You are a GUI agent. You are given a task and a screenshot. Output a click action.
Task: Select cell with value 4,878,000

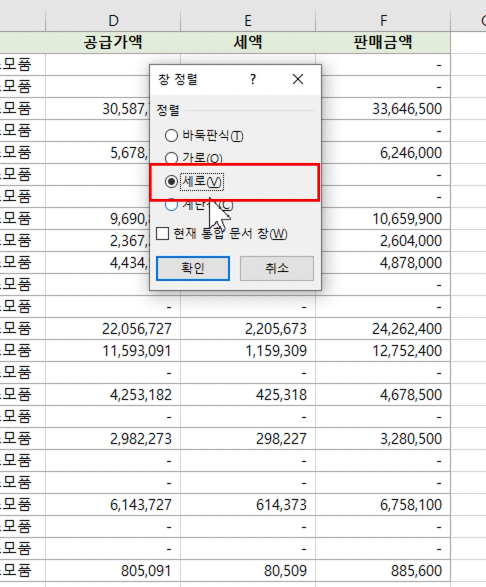tap(383, 263)
